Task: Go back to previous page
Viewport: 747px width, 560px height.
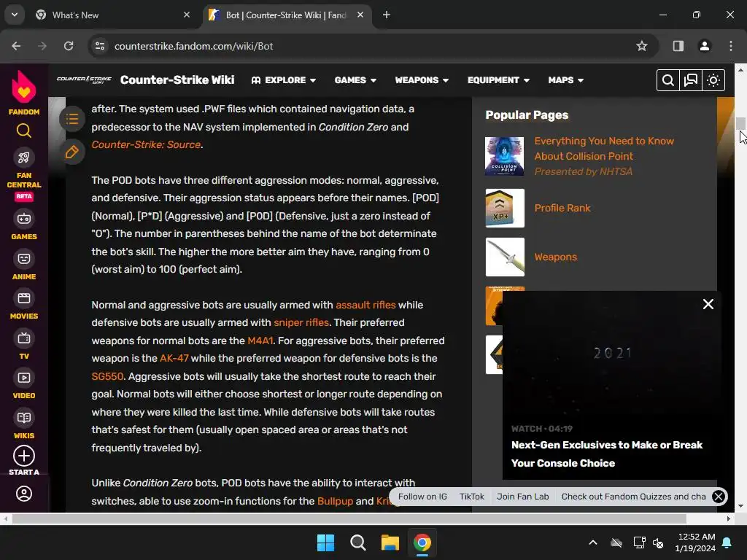Action: click(16, 46)
